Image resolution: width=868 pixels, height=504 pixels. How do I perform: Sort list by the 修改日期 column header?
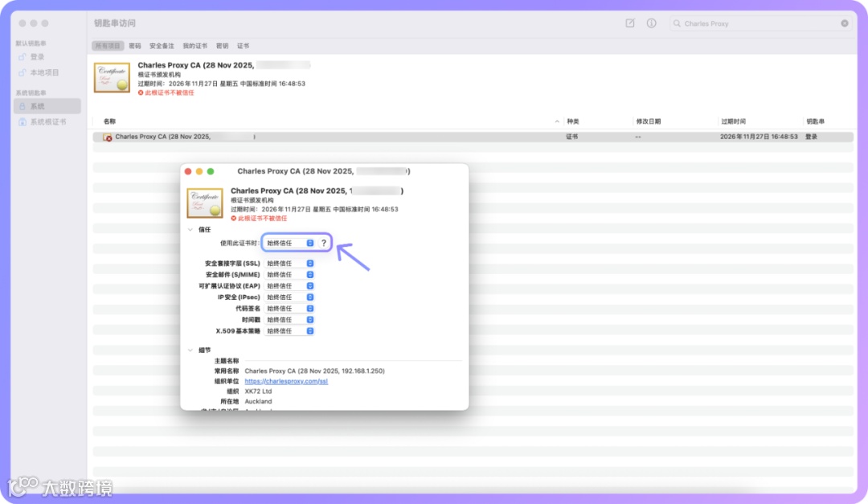coord(649,121)
